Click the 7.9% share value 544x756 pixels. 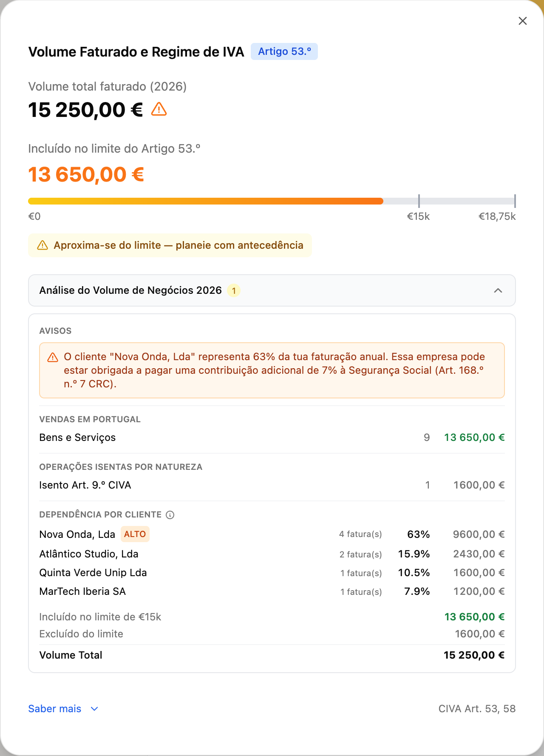click(417, 591)
